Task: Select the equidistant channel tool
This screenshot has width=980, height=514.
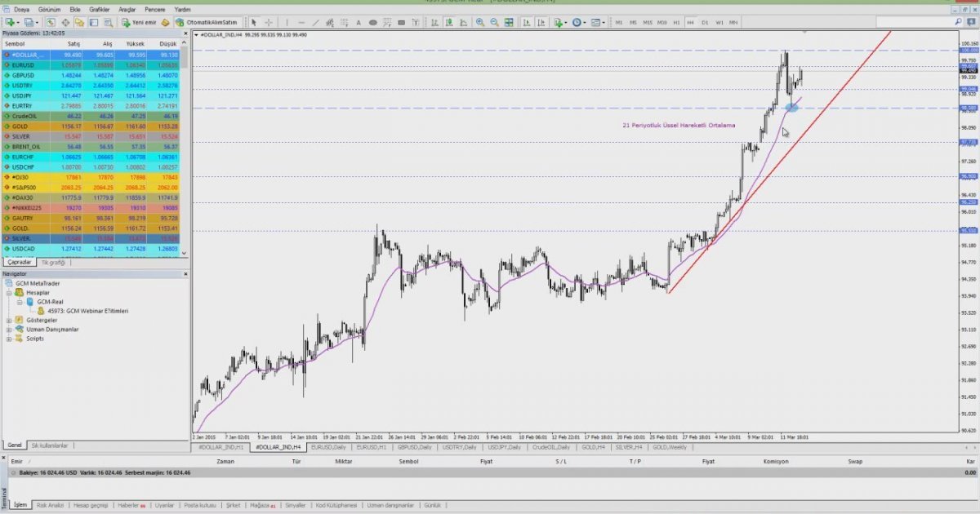Action: tap(331, 23)
